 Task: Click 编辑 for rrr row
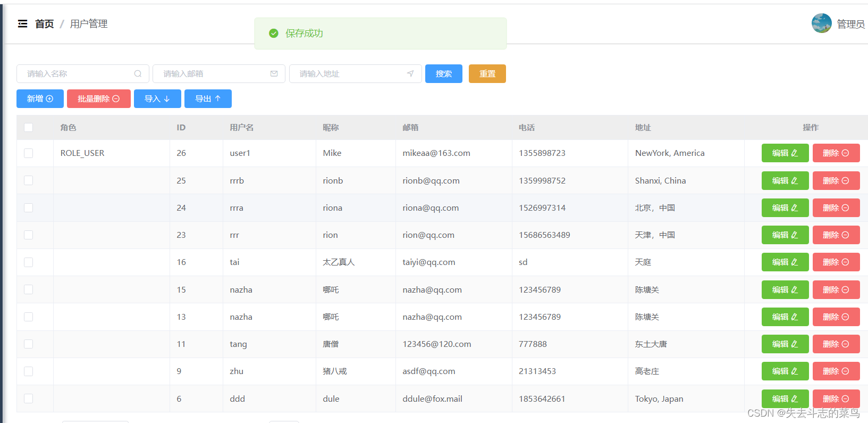(x=785, y=235)
